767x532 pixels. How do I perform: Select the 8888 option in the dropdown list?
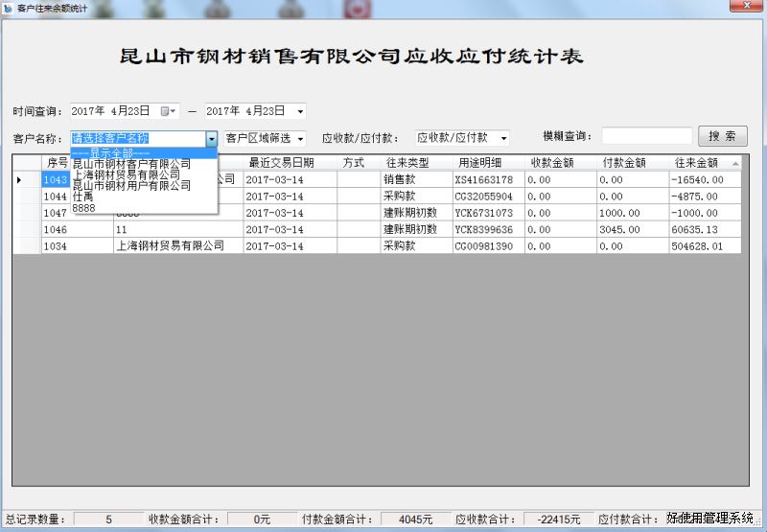click(x=84, y=207)
